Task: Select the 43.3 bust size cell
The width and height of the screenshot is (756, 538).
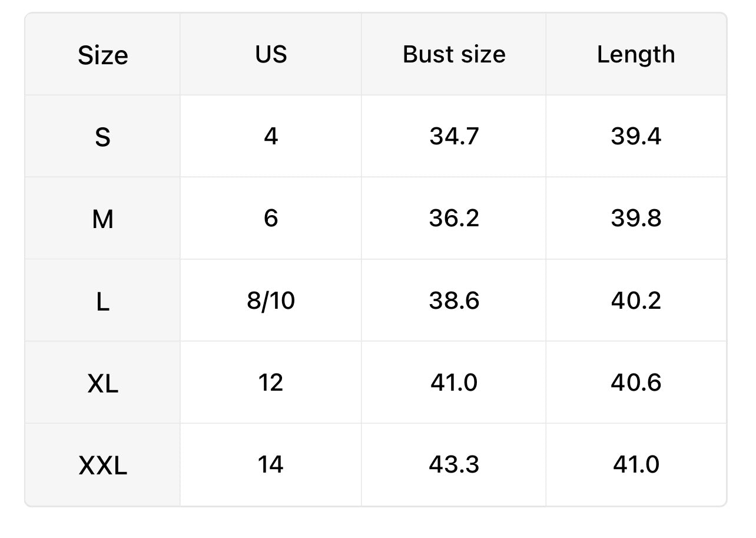Action: (454, 464)
